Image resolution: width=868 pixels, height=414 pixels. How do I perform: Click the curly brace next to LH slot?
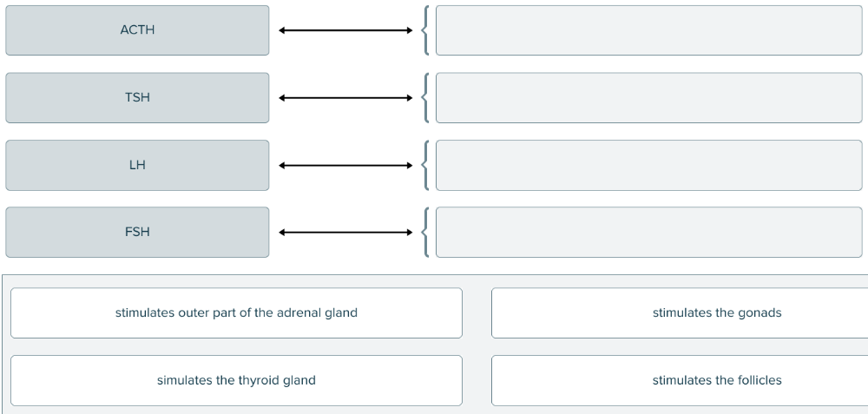pos(424,165)
